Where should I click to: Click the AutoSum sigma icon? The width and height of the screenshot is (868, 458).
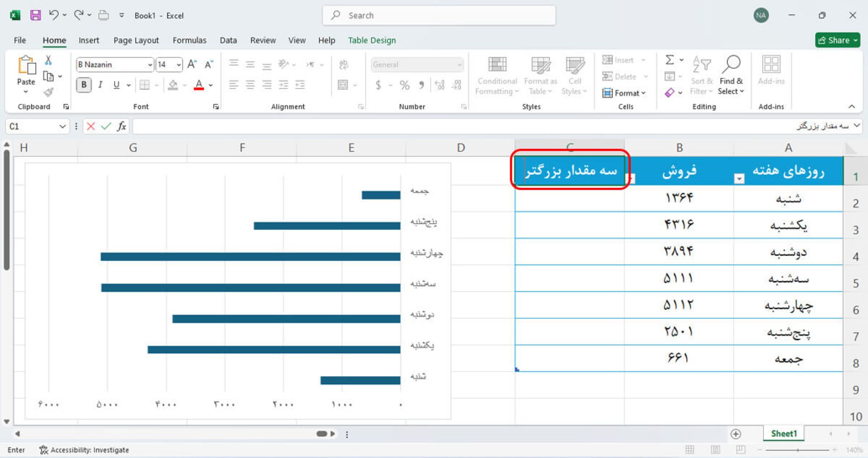(x=670, y=60)
